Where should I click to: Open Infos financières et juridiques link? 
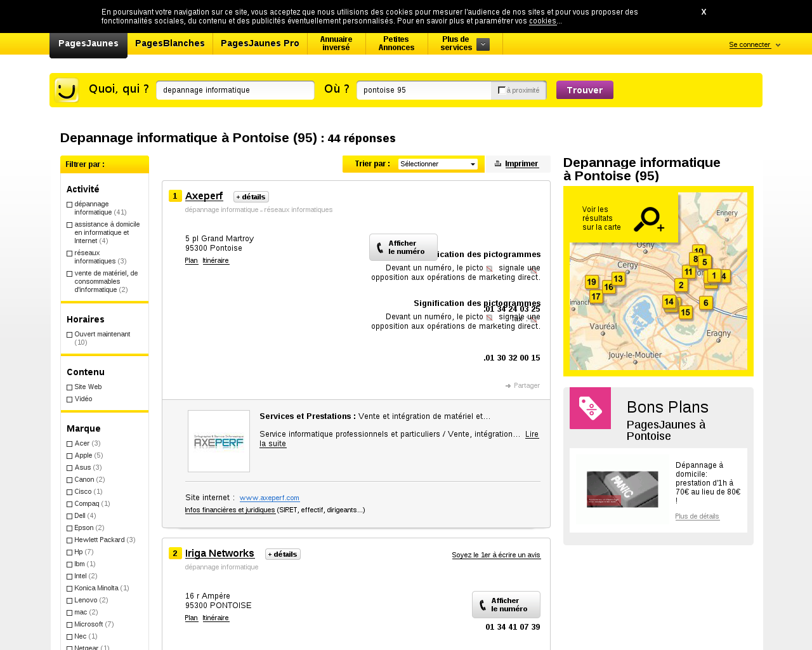(x=230, y=510)
